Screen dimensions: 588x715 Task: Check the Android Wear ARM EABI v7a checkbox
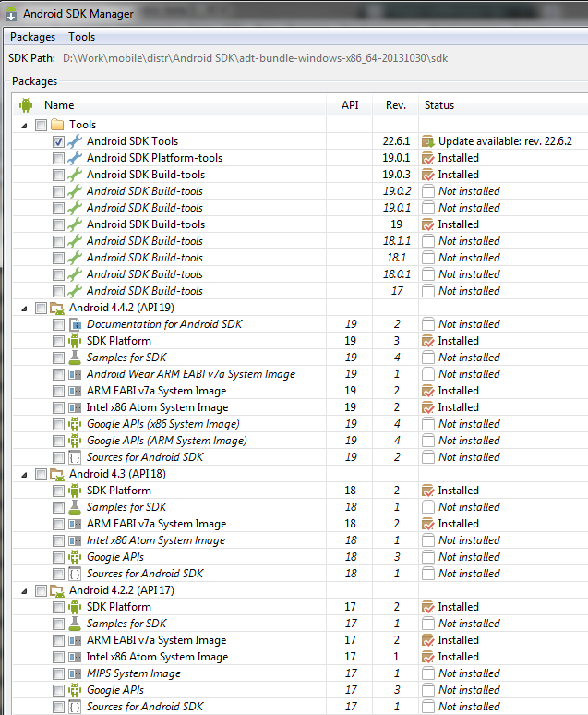tap(58, 375)
